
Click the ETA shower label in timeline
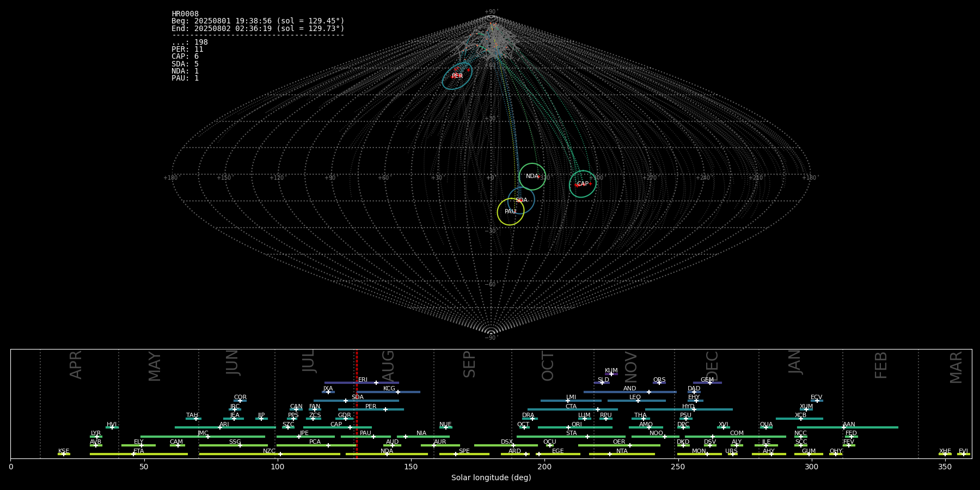[x=139, y=451]
